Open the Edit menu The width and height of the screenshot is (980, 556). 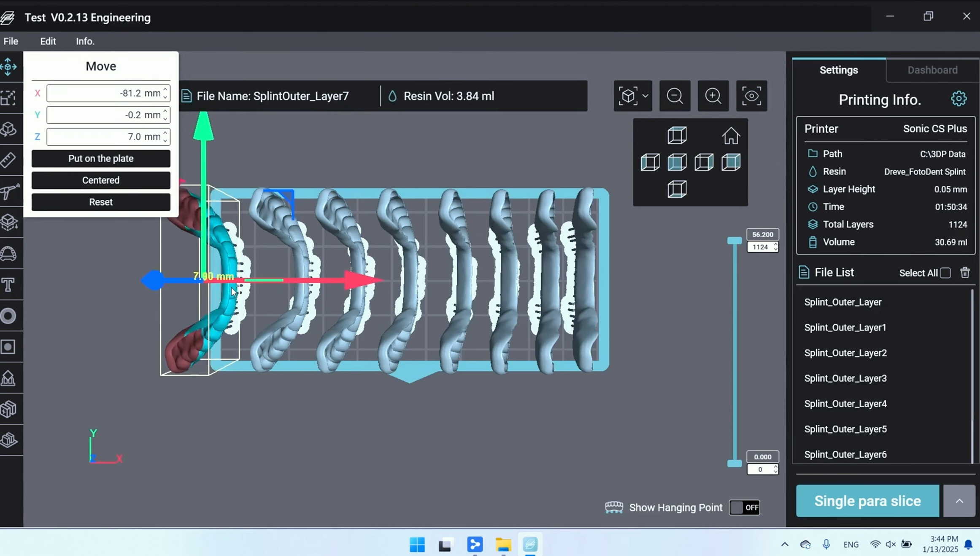tap(48, 41)
